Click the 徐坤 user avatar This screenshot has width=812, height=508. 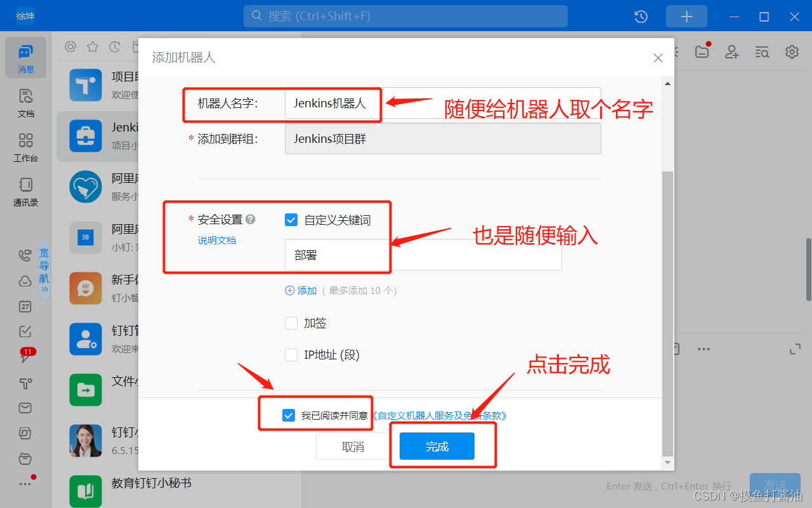coord(25,16)
